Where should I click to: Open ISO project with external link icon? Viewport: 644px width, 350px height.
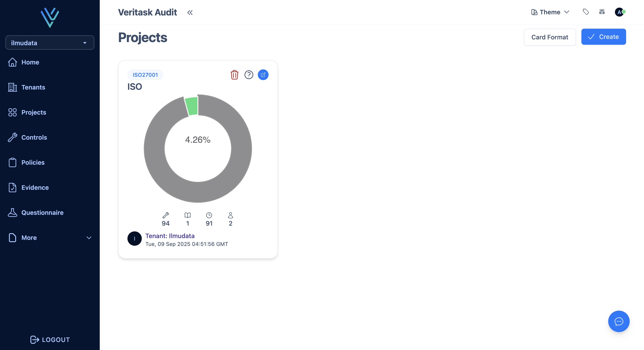pos(263,75)
